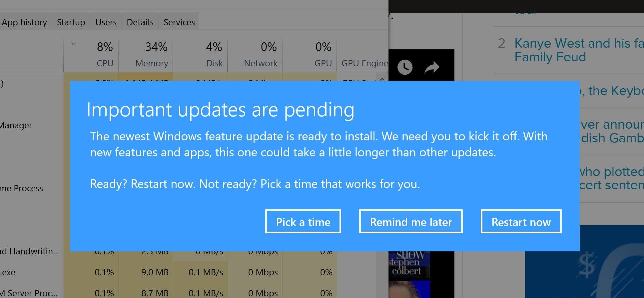Sort by the GPU column header

310,55
